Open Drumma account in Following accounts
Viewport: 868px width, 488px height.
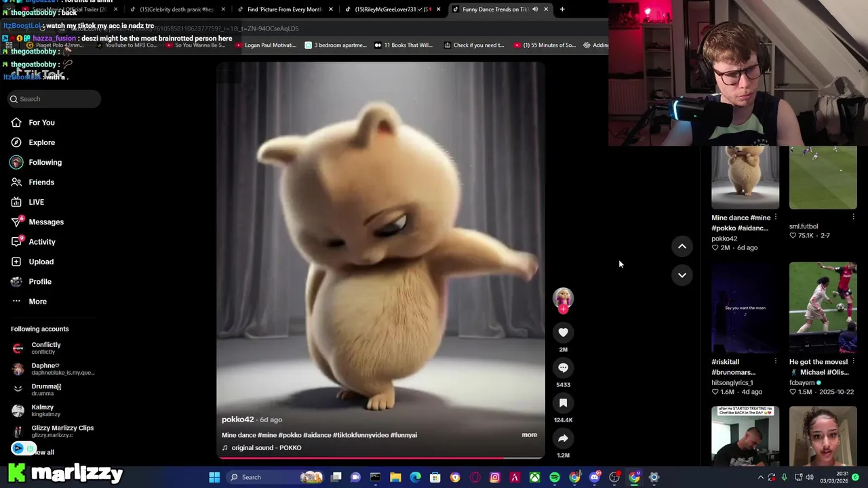click(x=45, y=390)
